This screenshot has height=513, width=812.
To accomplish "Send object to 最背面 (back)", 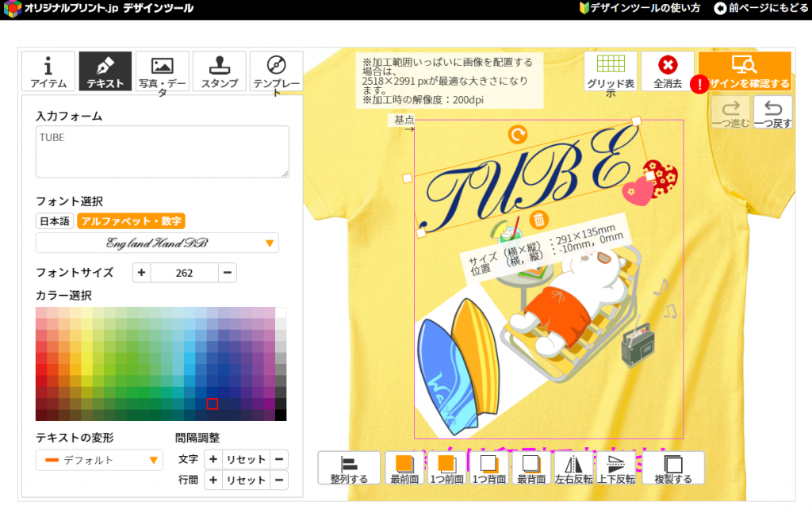I will tap(531, 468).
